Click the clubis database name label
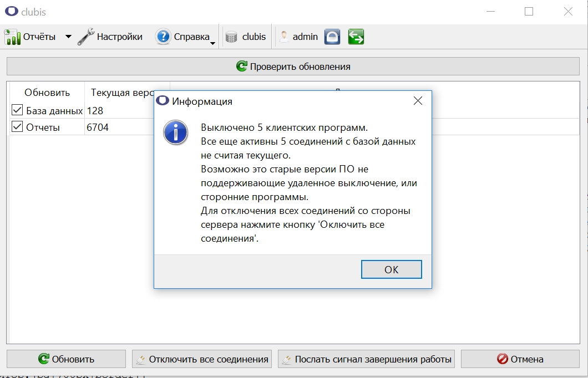This screenshot has width=588, height=378. coord(254,37)
